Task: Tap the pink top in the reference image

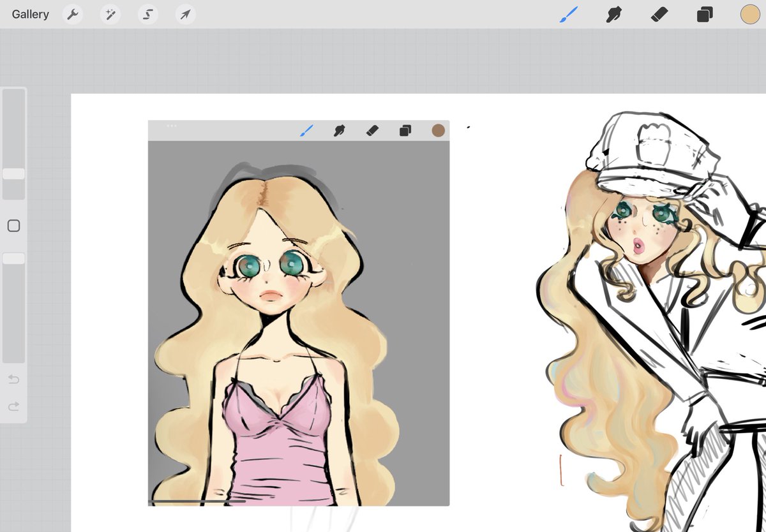Action: [277, 440]
